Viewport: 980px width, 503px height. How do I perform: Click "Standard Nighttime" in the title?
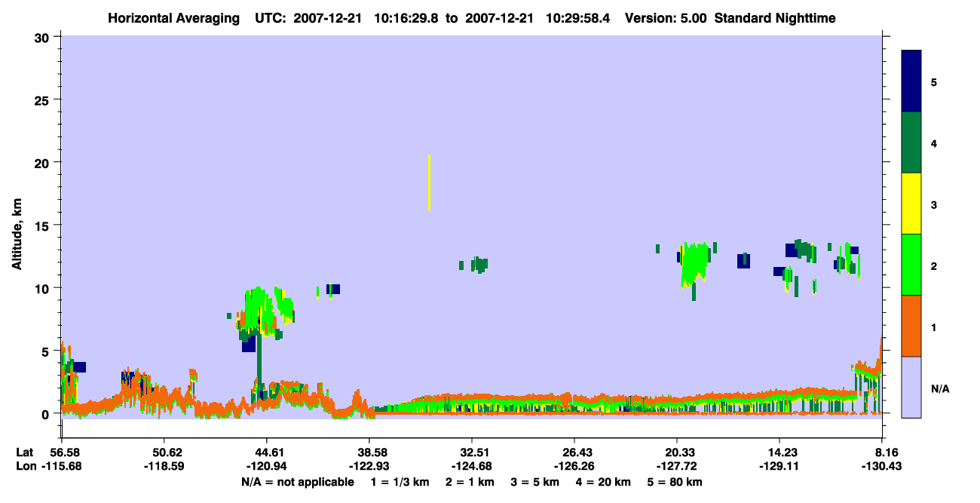(x=775, y=18)
